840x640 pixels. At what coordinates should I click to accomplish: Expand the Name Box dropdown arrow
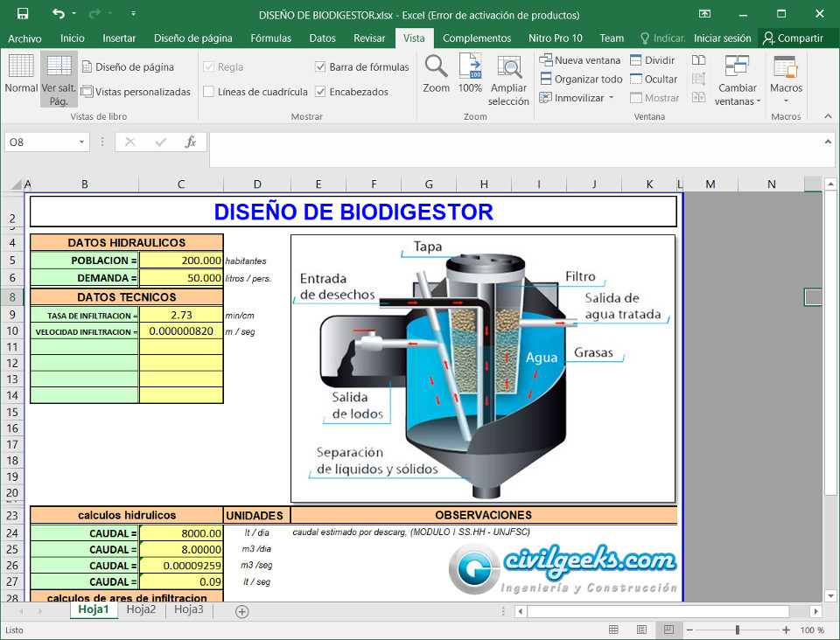pos(82,142)
